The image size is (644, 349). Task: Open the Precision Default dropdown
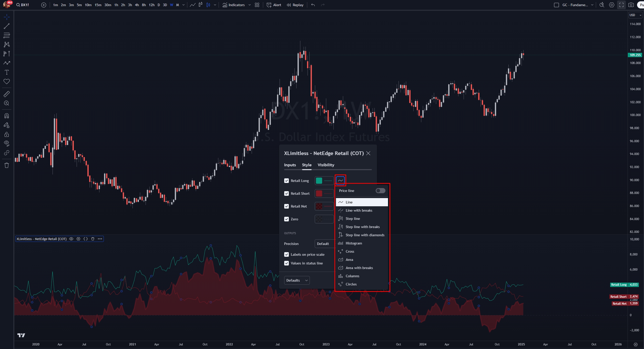pos(324,244)
